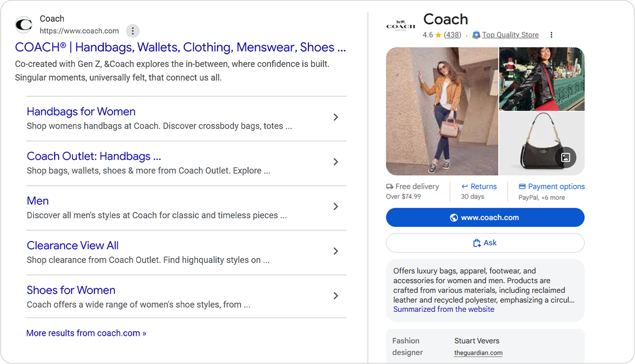Click the Coach knowledge panel title

(445, 19)
